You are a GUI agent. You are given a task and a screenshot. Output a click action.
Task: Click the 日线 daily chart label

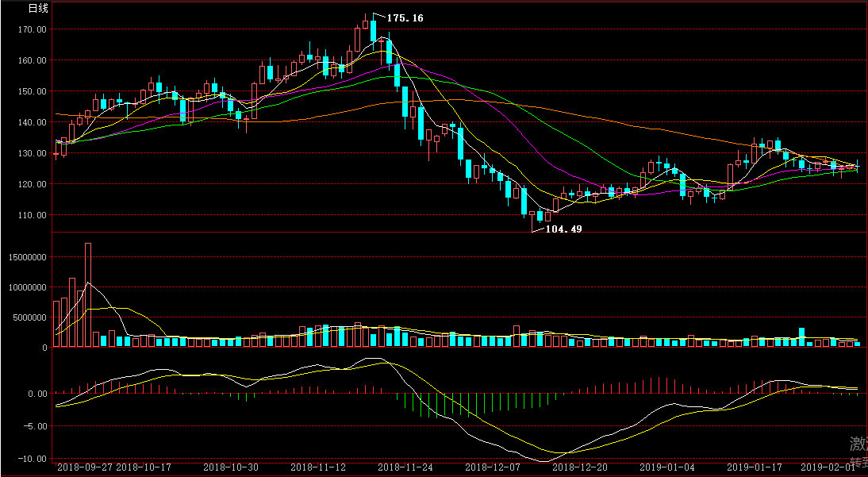coord(37,8)
